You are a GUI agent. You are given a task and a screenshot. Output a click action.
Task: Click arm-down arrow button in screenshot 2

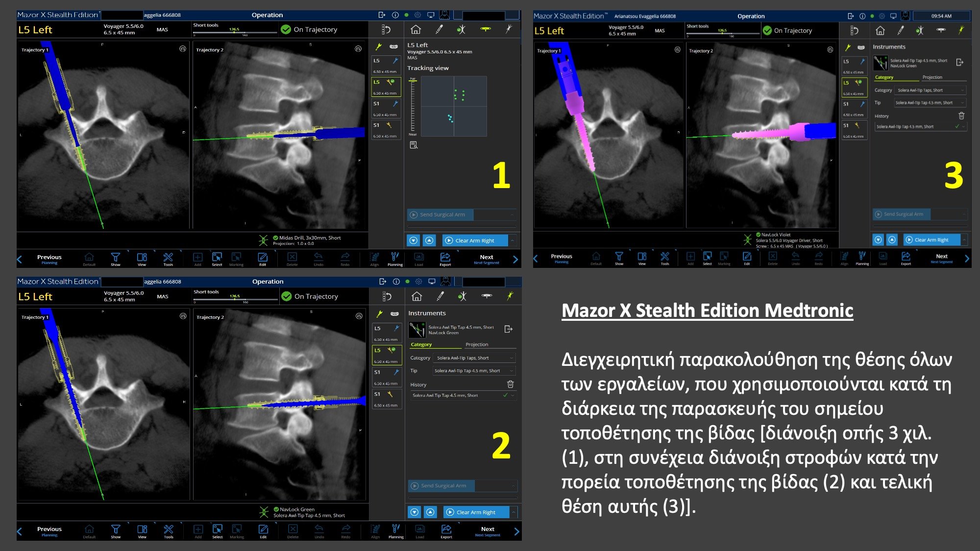coord(415,512)
